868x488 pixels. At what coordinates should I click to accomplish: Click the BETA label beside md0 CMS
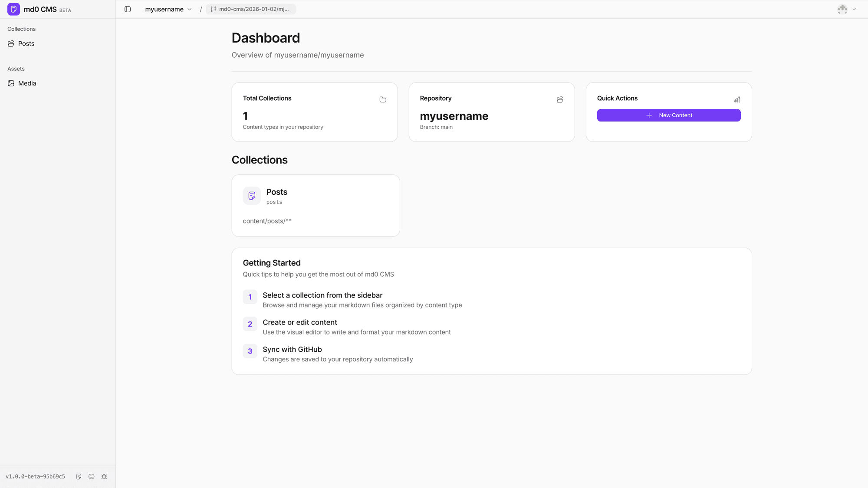pyautogui.click(x=65, y=10)
